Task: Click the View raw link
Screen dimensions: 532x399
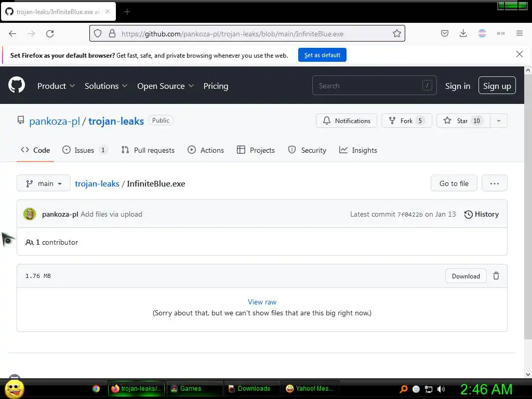Action: (262, 302)
